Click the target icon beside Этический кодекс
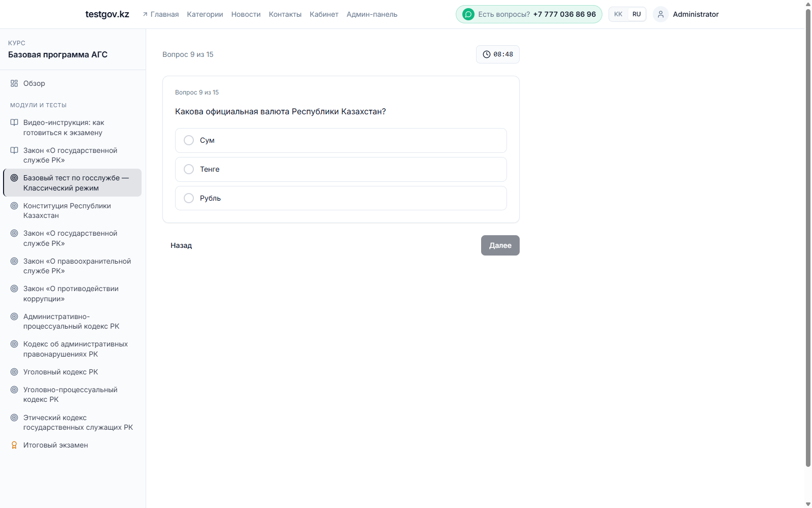Image resolution: width=812 pixels, height=508 pixels. (14, 418)
